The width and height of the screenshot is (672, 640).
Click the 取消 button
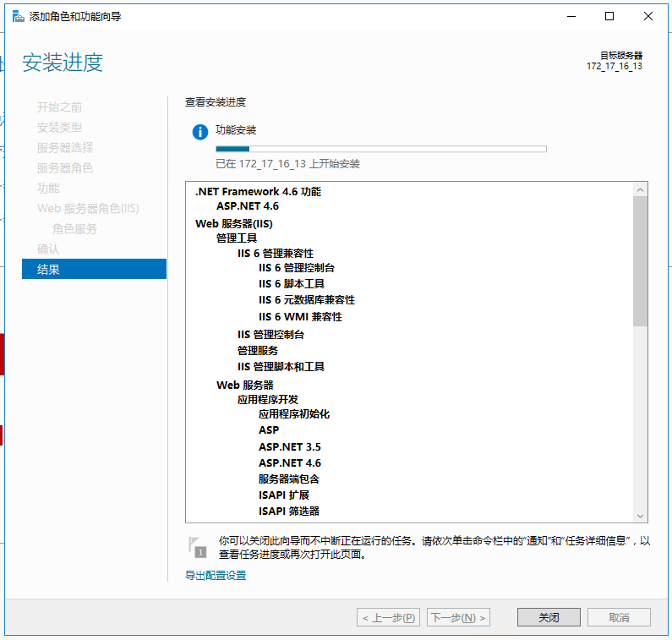619,617
